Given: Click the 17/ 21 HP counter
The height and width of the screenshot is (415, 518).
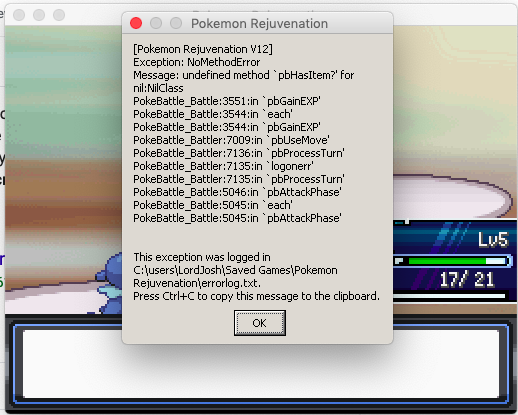Looking at the screenshot, I should tap(467, 280).
